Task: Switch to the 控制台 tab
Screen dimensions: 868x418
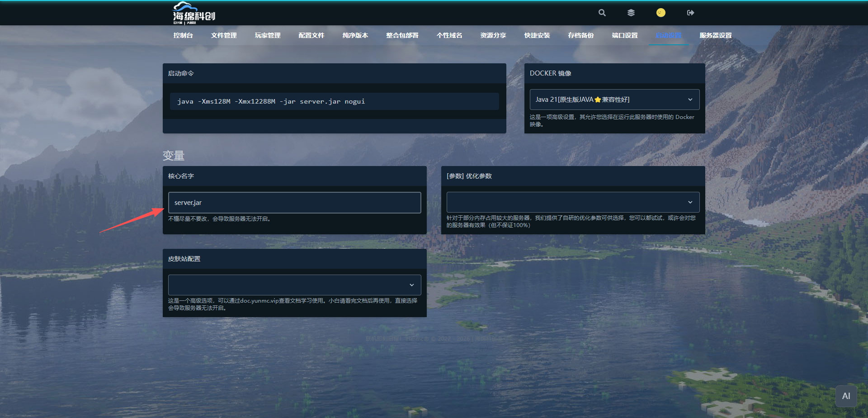Action: click(x=183, y=35)
